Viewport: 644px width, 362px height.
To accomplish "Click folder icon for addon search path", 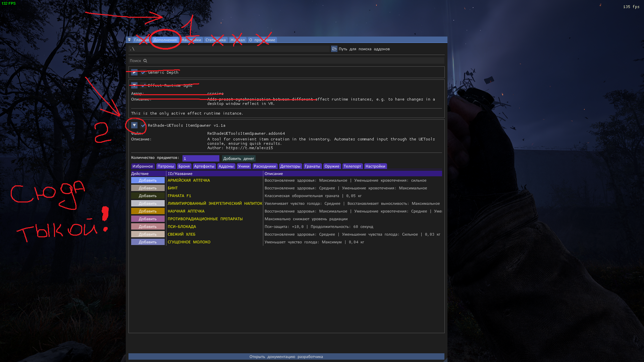I will (334, 49).
